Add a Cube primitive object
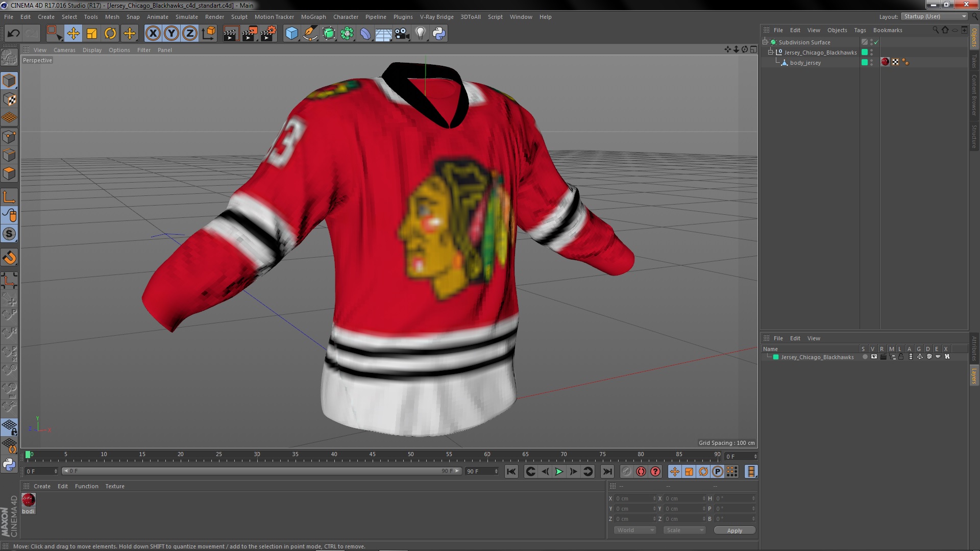This screenshot has width=980, height=551. [x=291, y=34]
